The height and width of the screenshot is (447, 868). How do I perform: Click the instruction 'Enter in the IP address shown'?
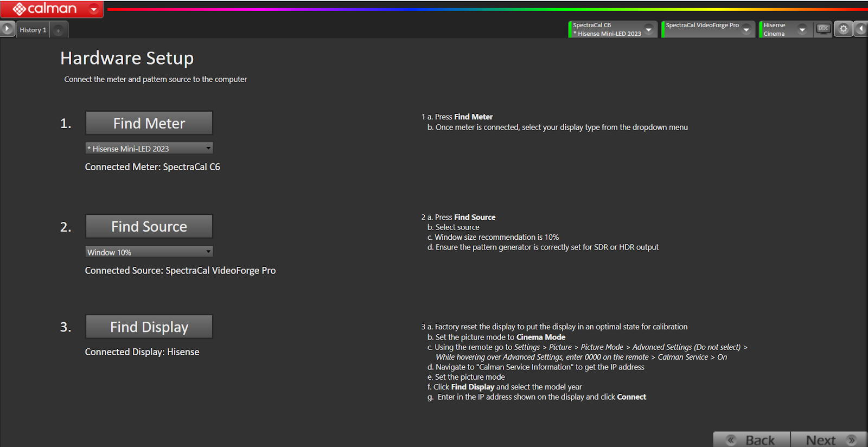[537, 397]
